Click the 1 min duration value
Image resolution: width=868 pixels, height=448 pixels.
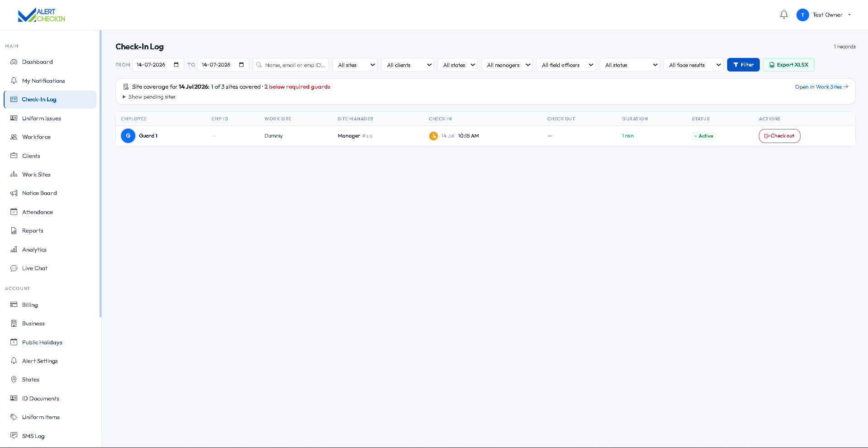tap(628, 136)
